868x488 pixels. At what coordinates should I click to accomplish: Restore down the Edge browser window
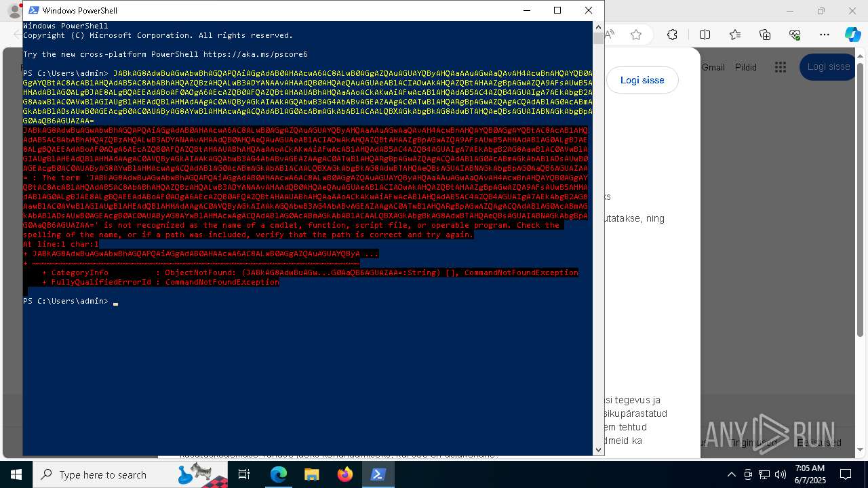coord(821,11)
